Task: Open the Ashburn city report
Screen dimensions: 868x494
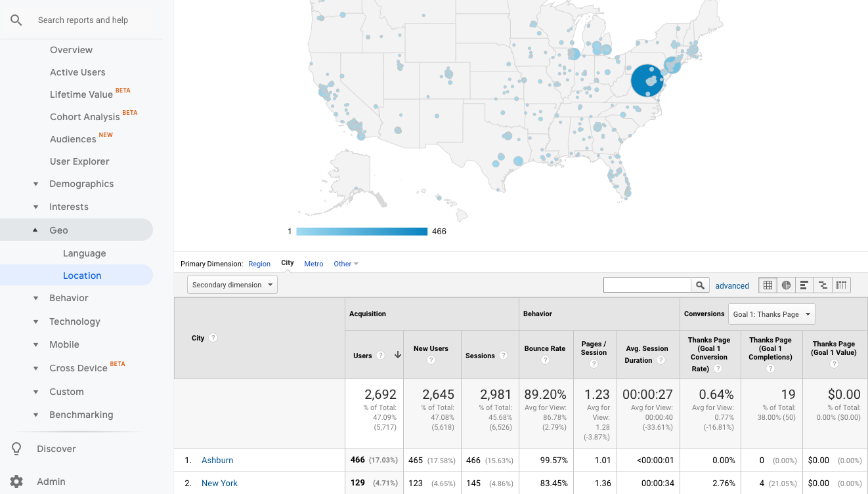Action: 217,460
